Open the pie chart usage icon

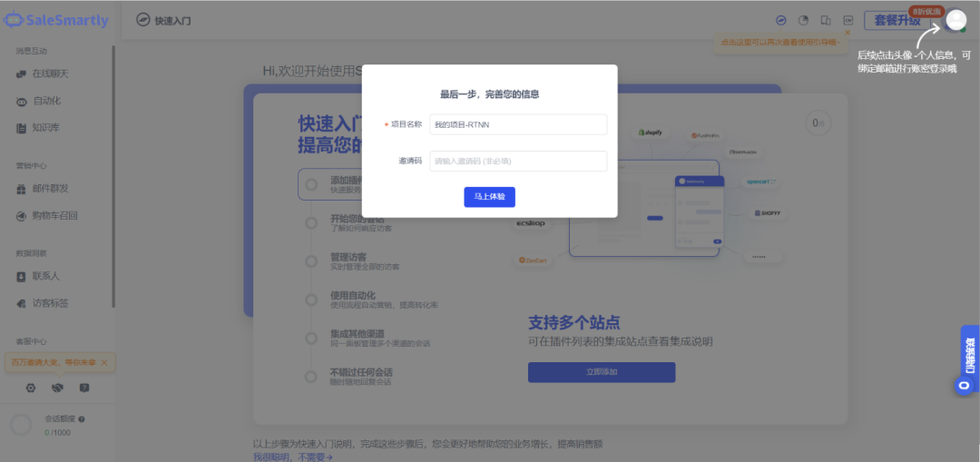803,20
